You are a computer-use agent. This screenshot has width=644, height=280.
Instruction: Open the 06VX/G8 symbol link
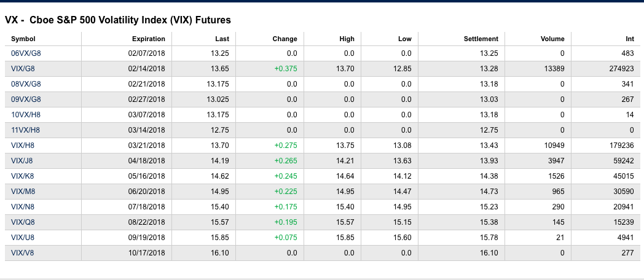click(26, 53)
